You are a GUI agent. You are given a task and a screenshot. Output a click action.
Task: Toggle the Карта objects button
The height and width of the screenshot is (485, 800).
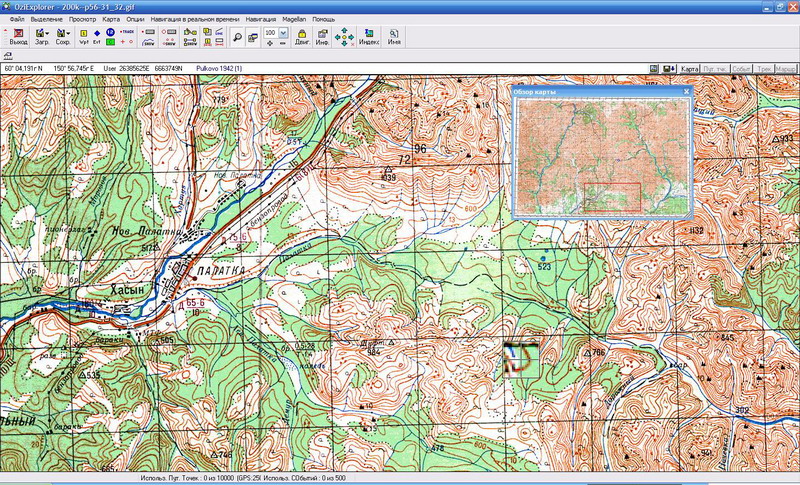point(688,68)
